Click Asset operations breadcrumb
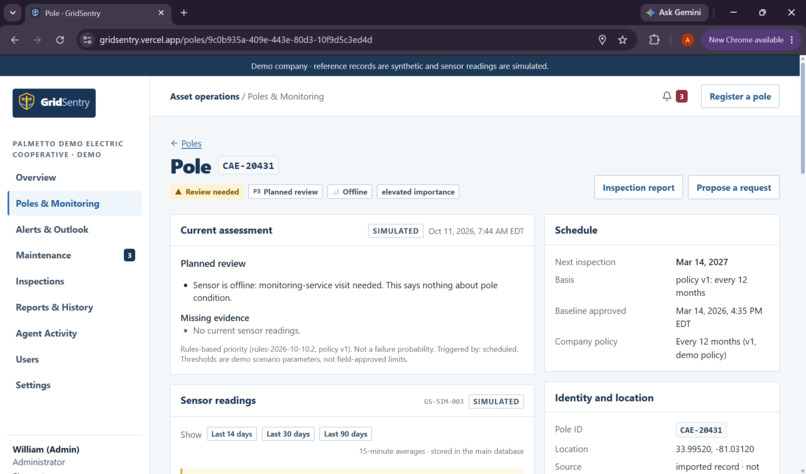This screenshot has height=474, width=806. click(205, 96)
